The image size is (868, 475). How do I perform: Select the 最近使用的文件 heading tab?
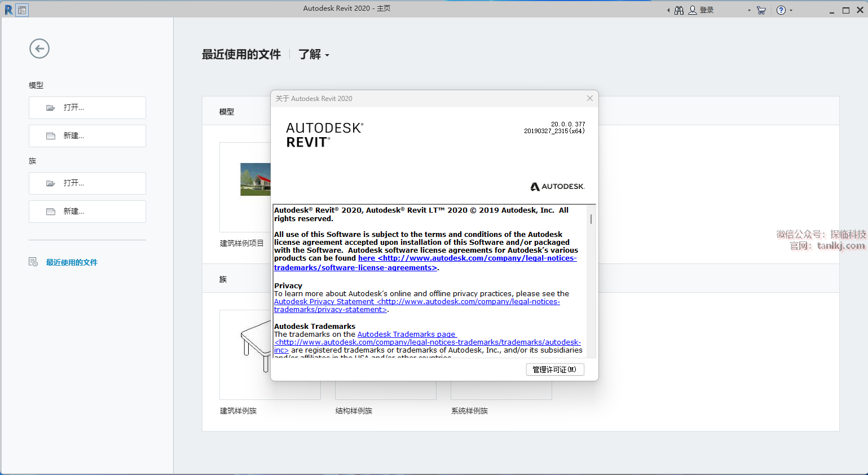point(241,55)
